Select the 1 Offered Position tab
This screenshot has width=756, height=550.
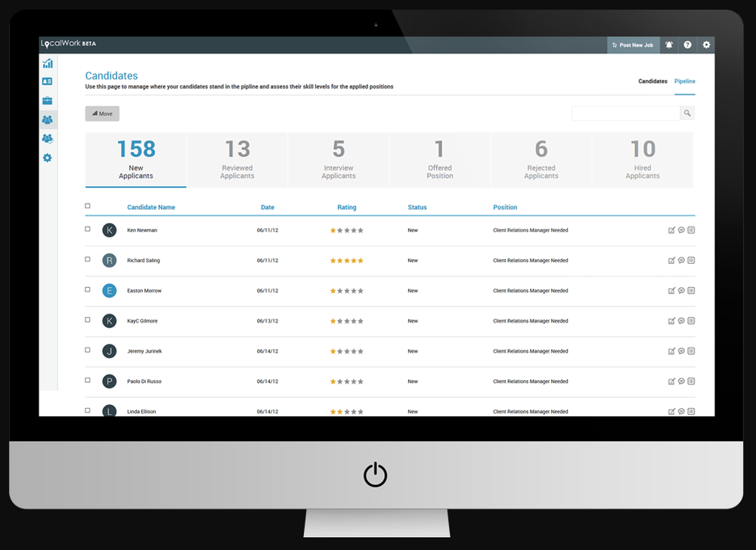click(440, 160)
